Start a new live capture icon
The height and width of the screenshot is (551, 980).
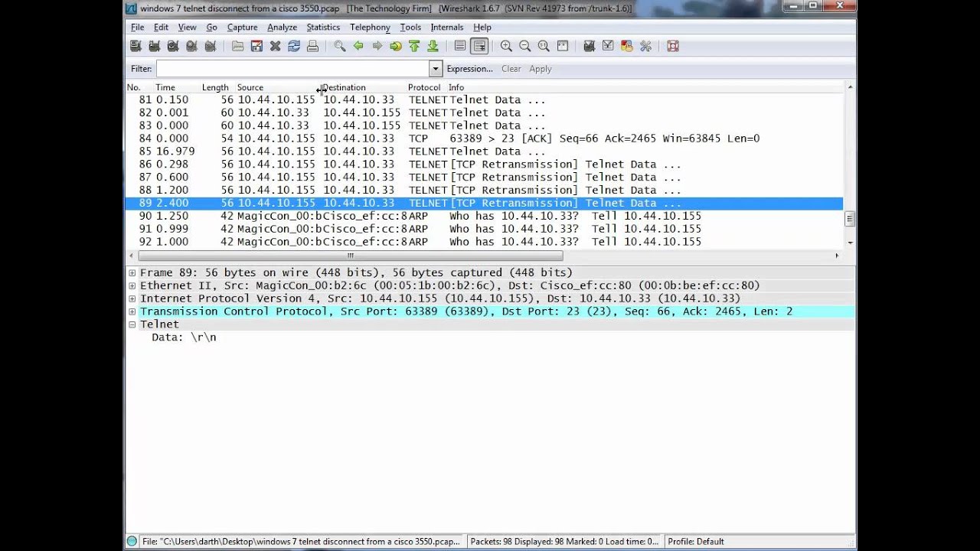[173, 46]
